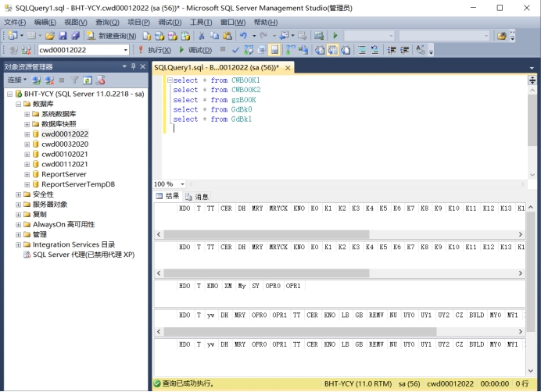Click the Undo arrow icon in toolbar

(x=243, y=36)
